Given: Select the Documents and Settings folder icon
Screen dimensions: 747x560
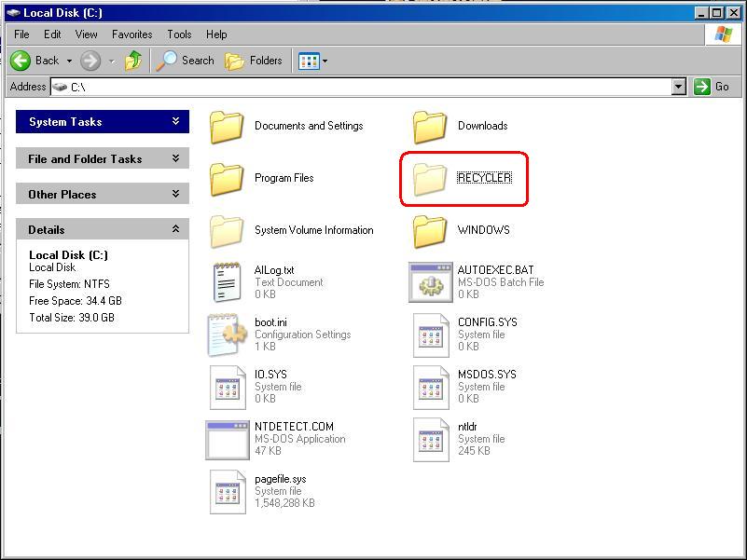Looking at the screenshot, I should pyautogui.click(x=227, y=127).
